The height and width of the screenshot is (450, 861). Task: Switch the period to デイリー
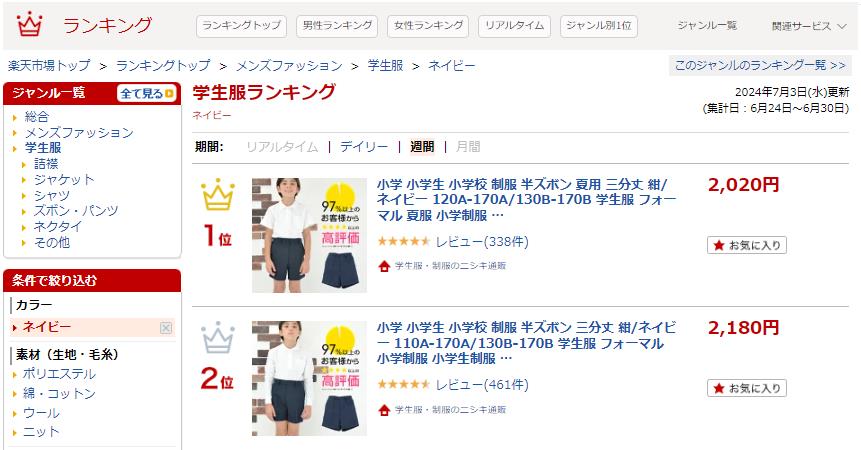pyautogui.click(x=364, y=147)
